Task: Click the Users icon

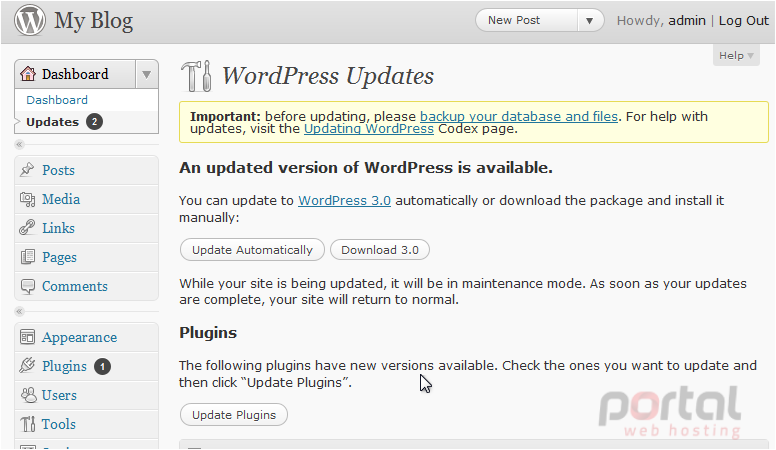Action: 28,395
